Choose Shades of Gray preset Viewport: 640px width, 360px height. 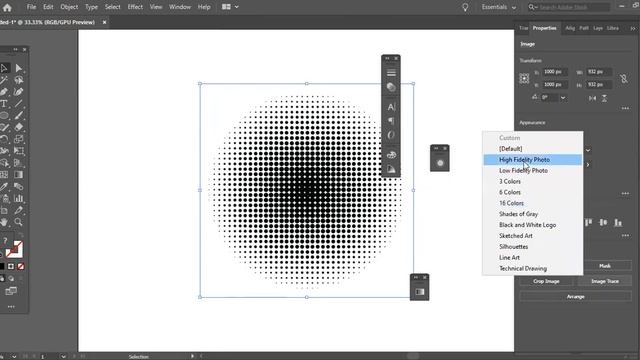533,214
